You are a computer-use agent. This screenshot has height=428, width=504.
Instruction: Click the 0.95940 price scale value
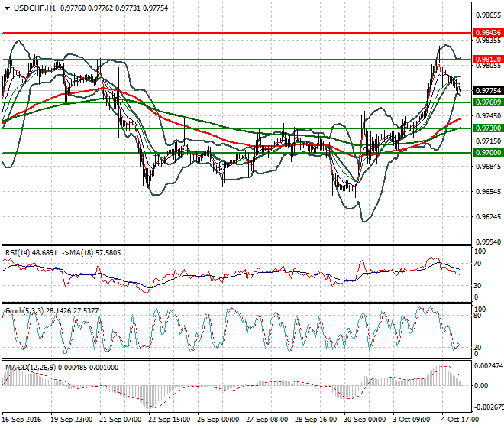click(x=488, y=242)
